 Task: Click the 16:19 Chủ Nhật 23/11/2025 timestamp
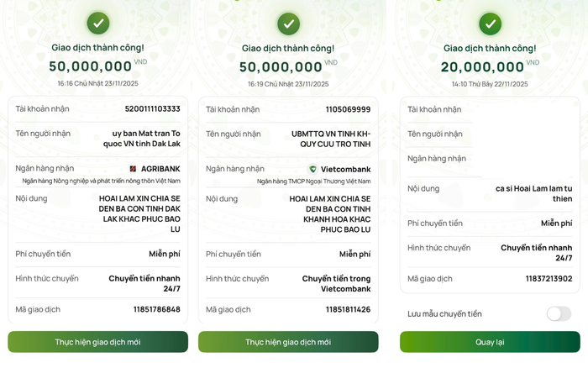pyautogui.click(x=288, y=84)
